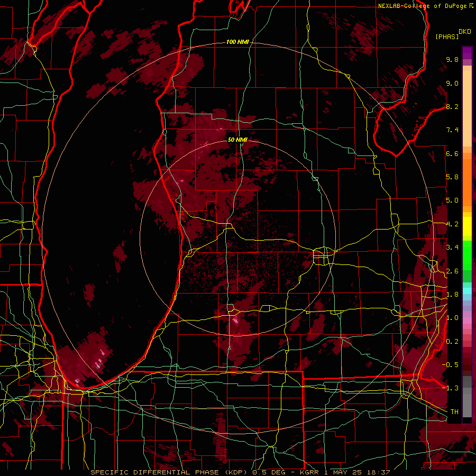This screenshot has width=476, height=476.
Task: Click the 3.4 value on the scale
Action: 452,248
